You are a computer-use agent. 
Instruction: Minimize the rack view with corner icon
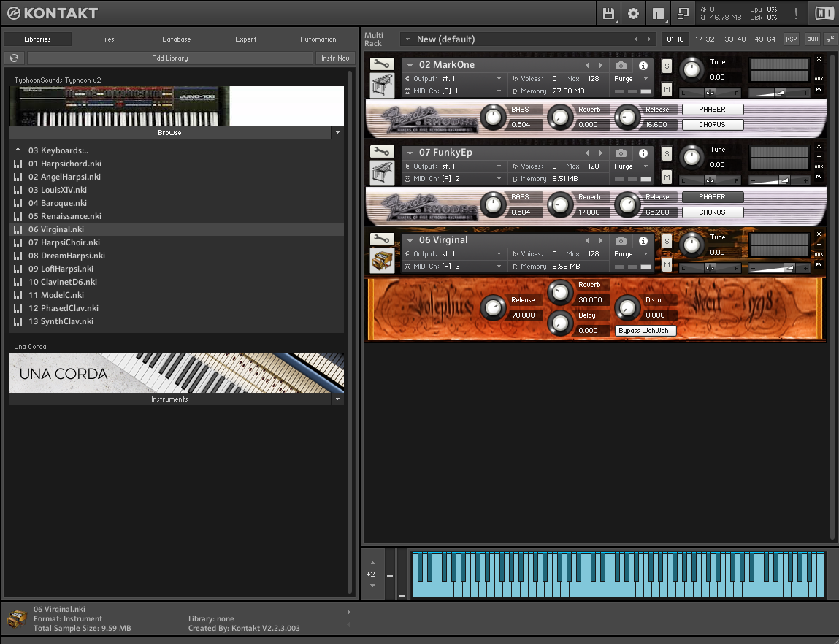point(830,39)
